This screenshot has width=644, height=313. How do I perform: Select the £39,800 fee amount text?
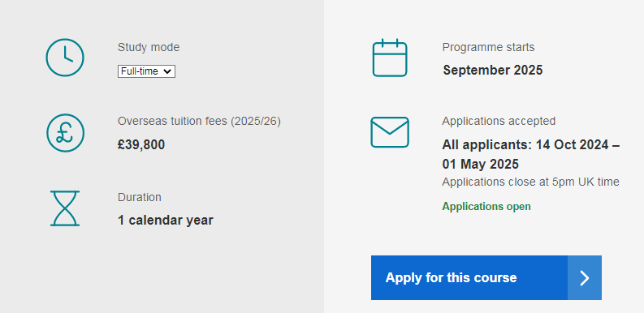(x=141, y=145)
